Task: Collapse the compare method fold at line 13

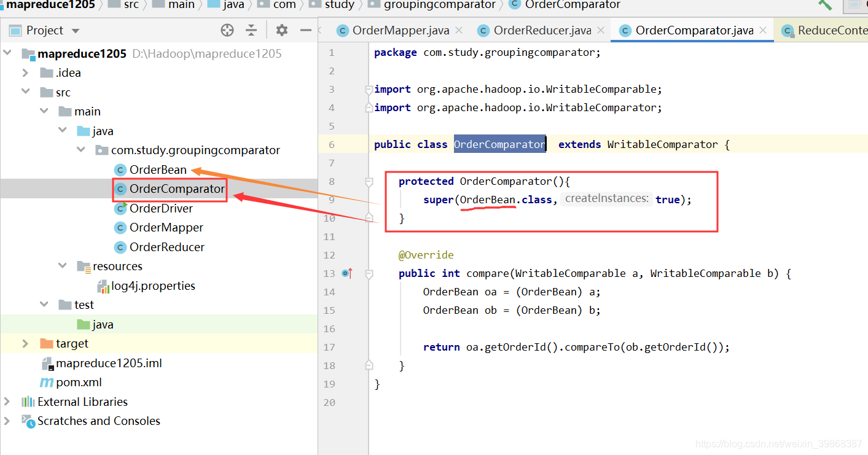Action: coord(369,273)
